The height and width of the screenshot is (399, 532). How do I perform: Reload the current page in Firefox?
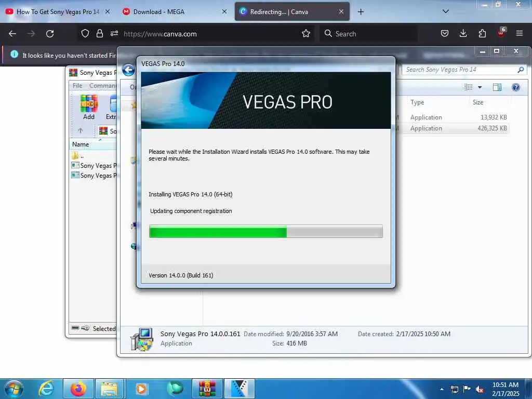tap(50, 34)
